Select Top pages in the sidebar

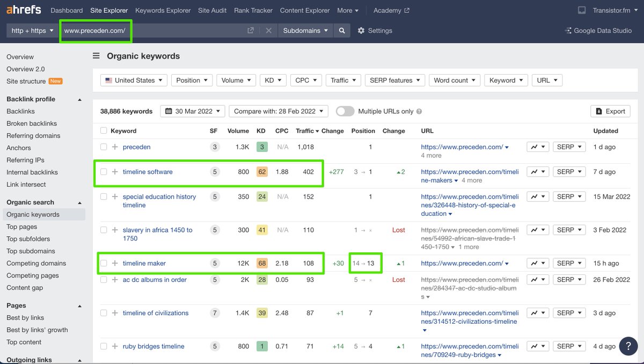click(21, 227)
